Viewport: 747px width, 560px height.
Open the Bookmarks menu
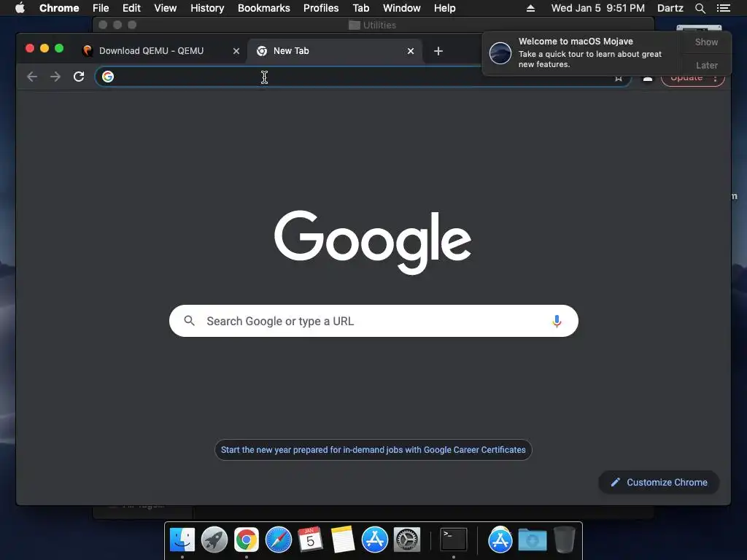pos(264,8)
